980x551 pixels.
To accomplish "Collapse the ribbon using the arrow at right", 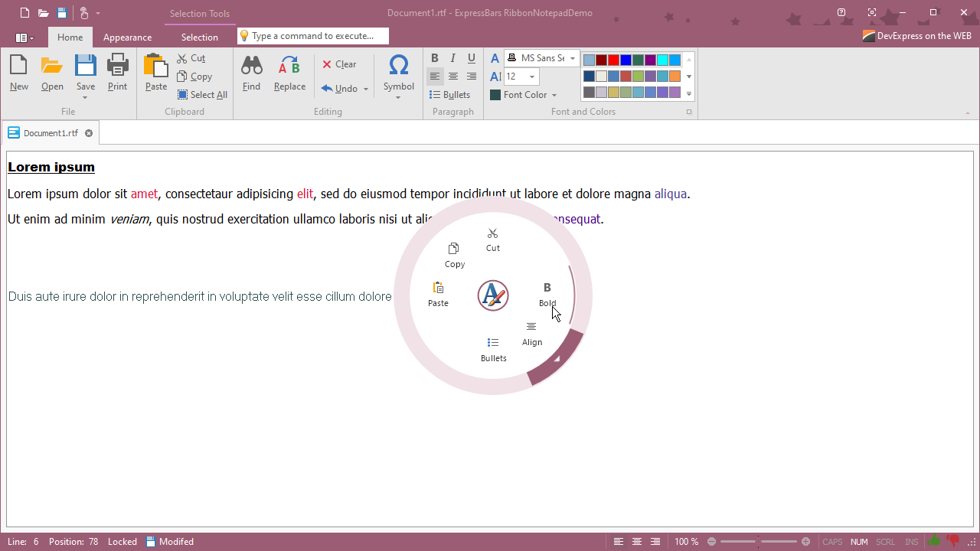I will pos(968,112).
